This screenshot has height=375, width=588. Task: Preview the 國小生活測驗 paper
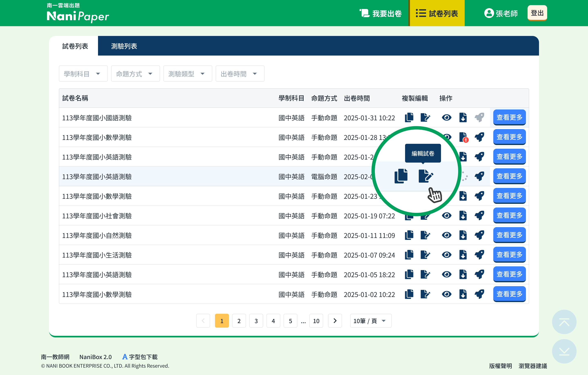tap(447, 255)
